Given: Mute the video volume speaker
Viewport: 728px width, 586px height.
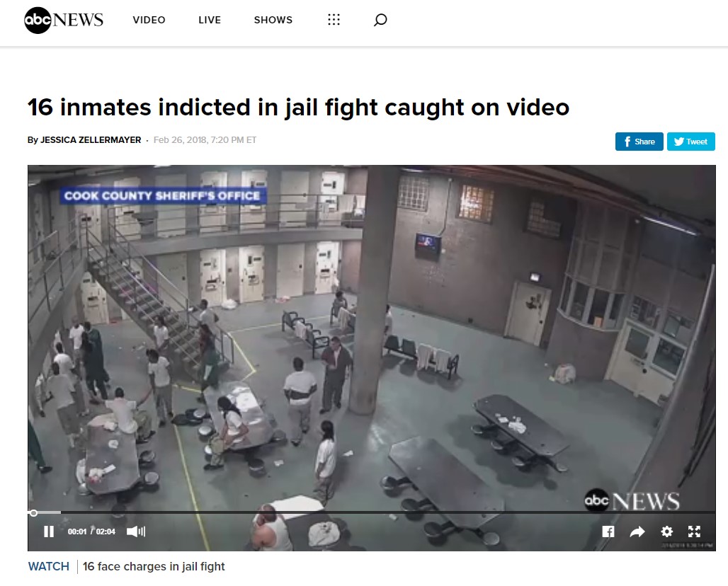Looking at the screenshot, I should (136, 532).
